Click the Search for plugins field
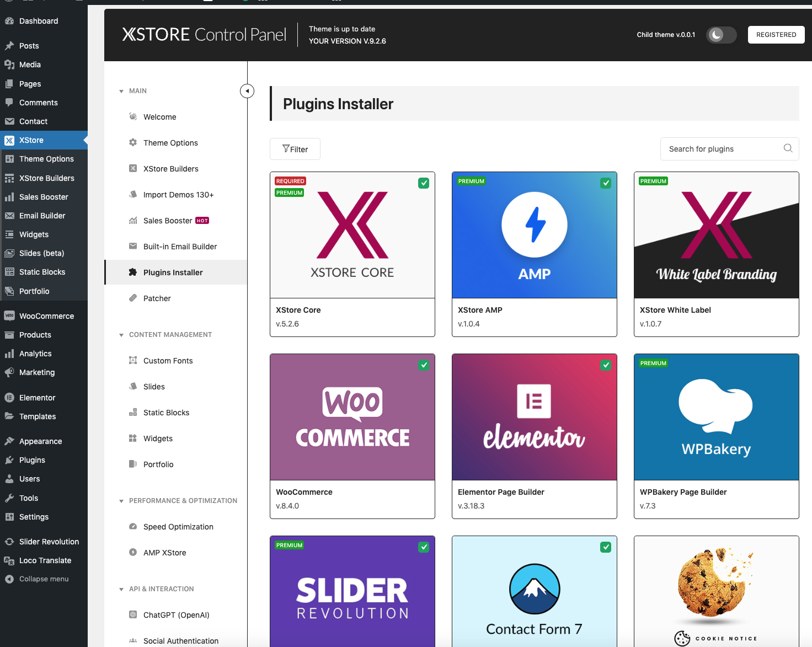This screenshot has width=812, height=647. [x=729, y=149]
